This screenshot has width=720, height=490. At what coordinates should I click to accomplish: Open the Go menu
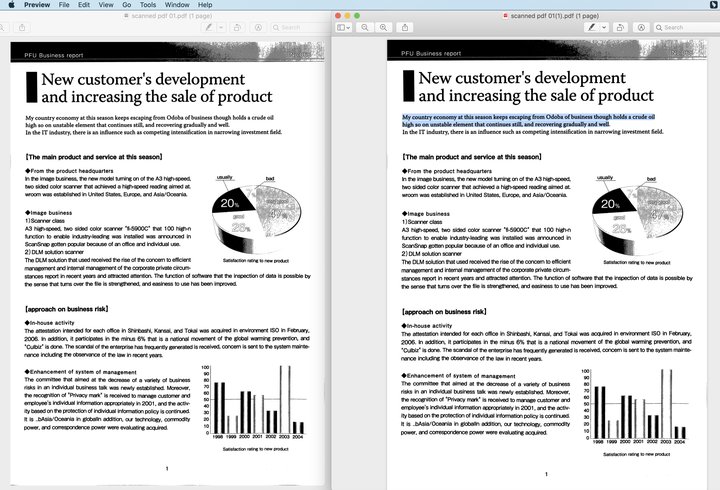pos(127,5)
